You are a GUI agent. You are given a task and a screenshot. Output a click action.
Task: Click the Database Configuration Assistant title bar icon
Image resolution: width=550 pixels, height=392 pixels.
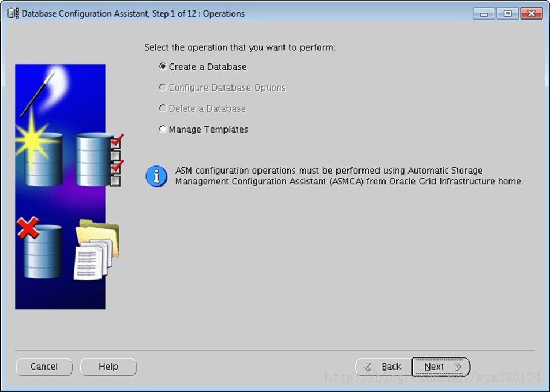coord(13,14)
